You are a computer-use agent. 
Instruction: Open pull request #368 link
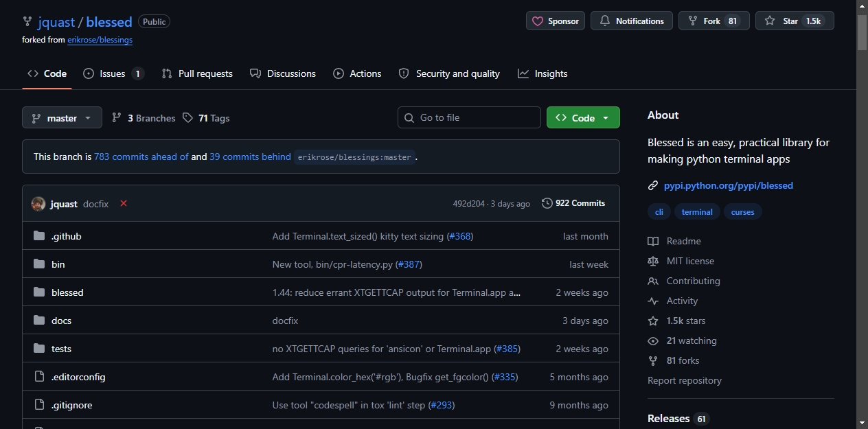point(460,236)
